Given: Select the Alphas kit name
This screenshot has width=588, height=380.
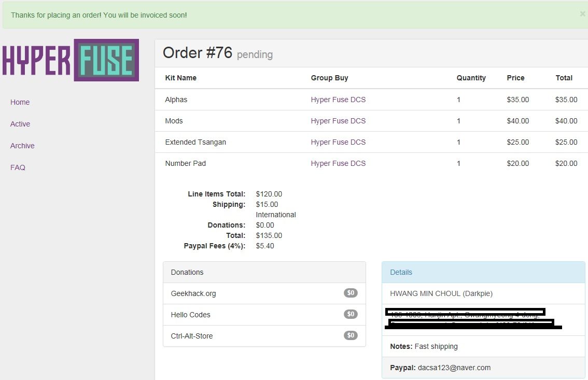Looking at the screenshot, I should pyautogui.click(x=176, y=100).
